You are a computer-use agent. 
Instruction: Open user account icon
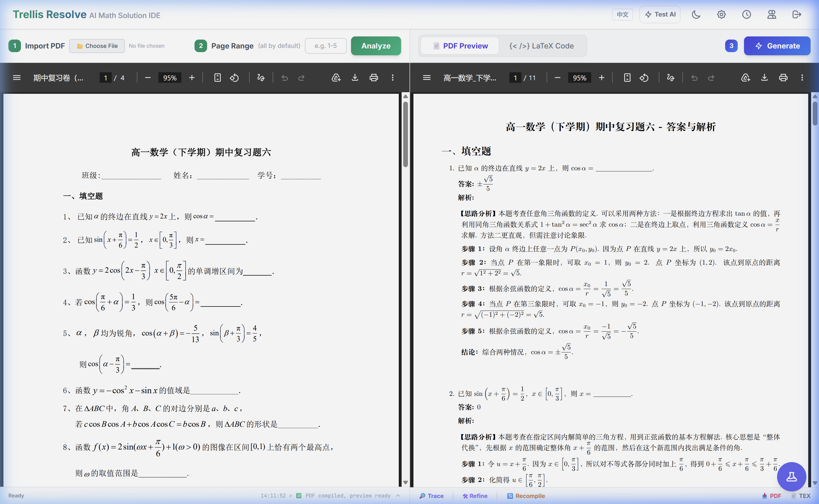pos(771,15)
